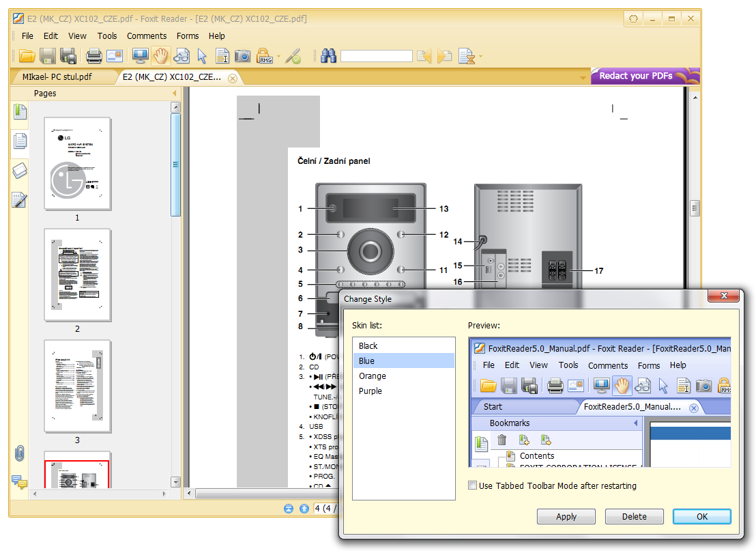
Task: Open the Forms menu in main window
Action: click(x=188, y=36)
